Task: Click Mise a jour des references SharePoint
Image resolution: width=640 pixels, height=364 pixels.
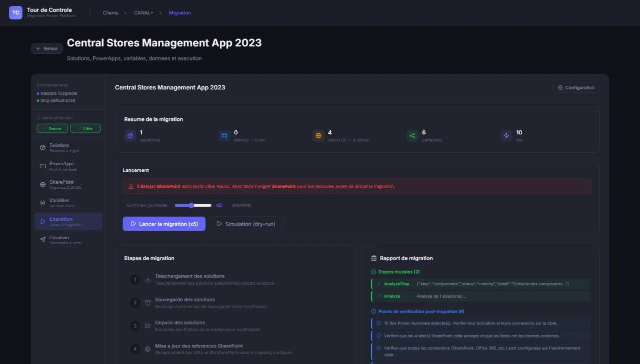Action: coord(199,346)
